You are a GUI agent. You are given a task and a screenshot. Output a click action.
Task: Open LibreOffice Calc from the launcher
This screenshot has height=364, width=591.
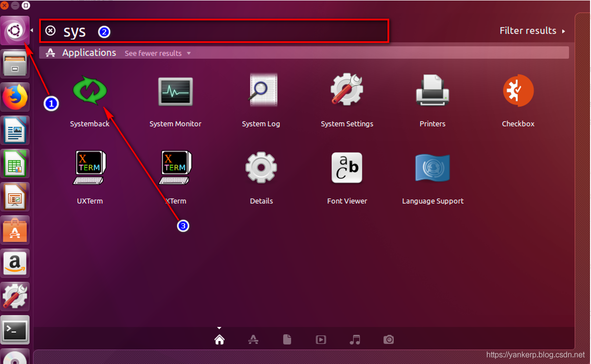15,163
